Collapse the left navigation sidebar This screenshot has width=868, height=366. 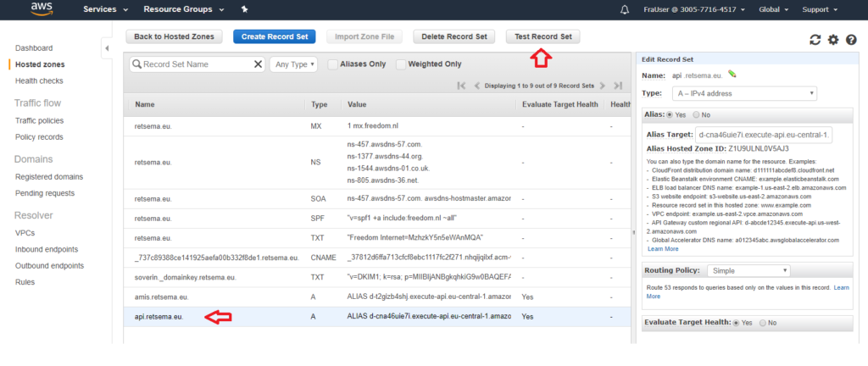[107, 48]
